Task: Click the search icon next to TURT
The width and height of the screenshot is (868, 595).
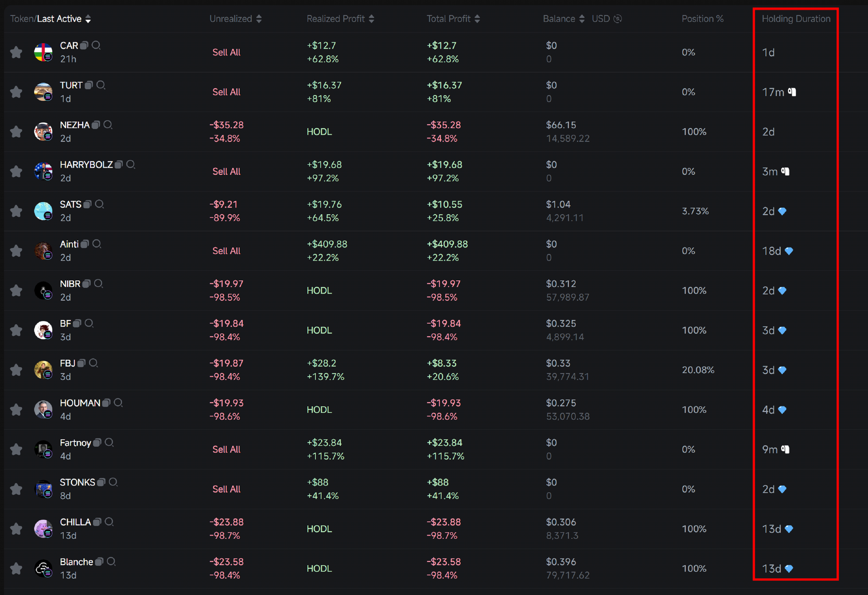Action: (100, 85)
